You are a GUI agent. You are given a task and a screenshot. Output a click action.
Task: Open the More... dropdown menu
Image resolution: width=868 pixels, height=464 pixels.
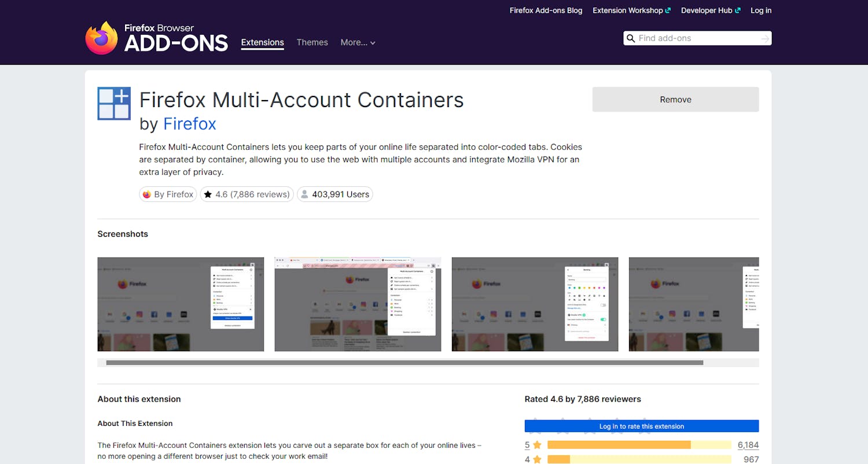(x=358, y=42)
